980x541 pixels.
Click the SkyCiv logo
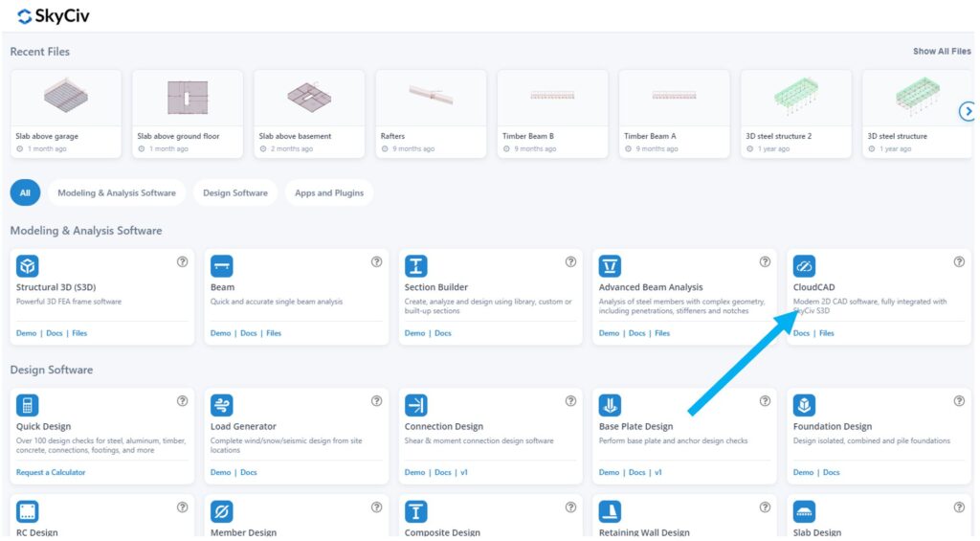click(x=54, y=16)
